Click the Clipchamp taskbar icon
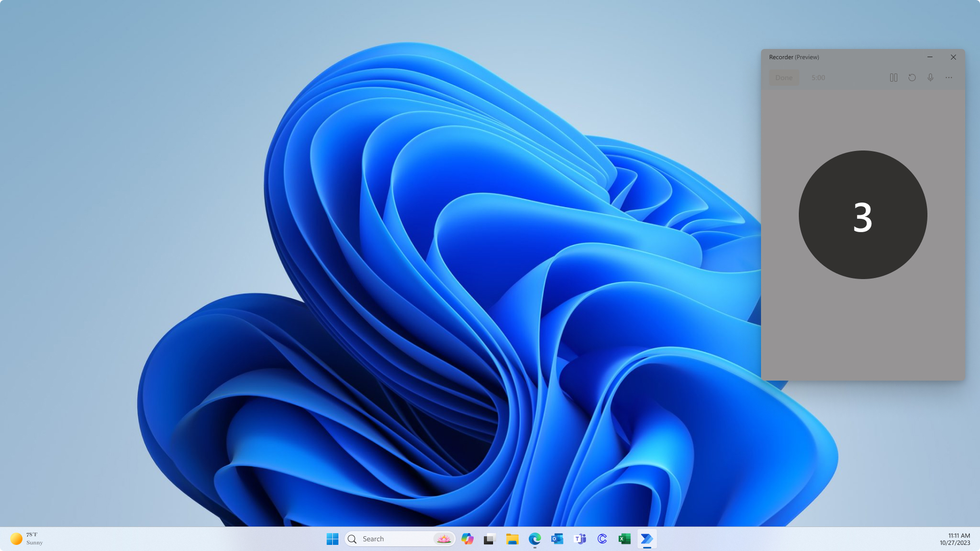This screenshot has width=980, height=551. click(601, 538)
